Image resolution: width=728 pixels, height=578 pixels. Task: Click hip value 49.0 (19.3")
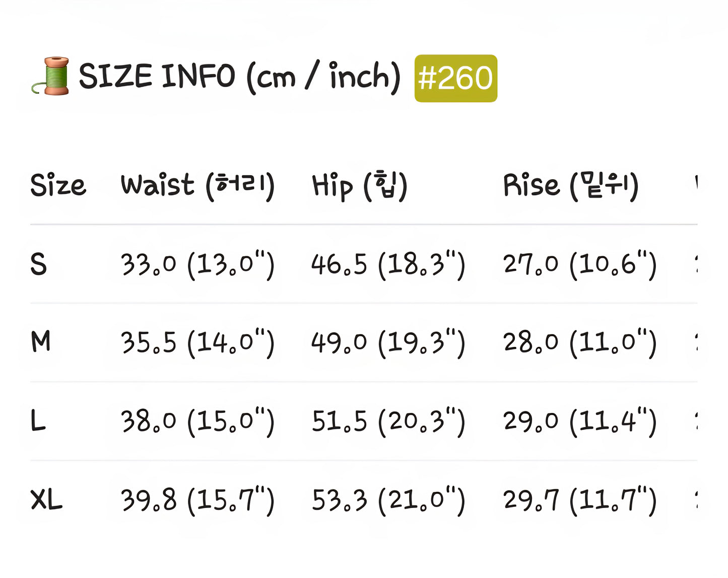coord(388,343)
